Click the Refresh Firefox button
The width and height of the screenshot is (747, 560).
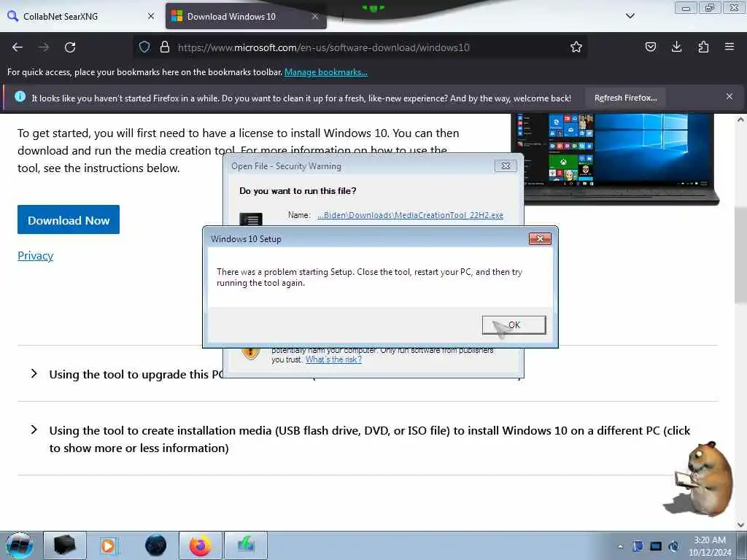625,98
